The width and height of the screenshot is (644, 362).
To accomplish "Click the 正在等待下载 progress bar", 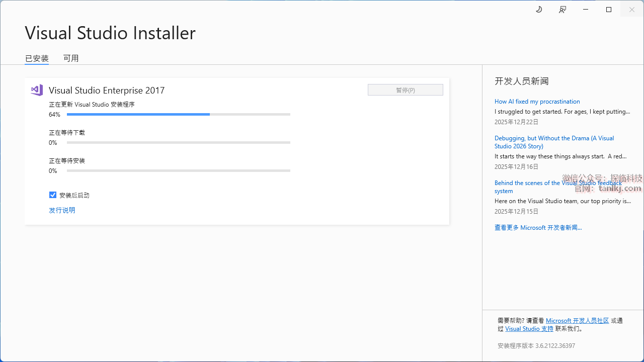I will pos(178,143).
